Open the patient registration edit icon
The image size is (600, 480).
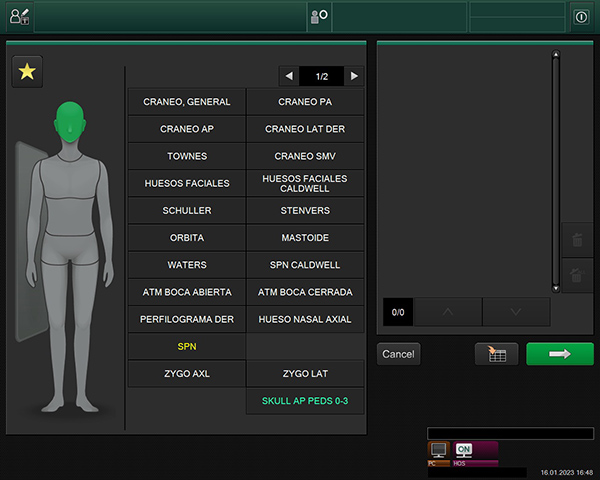tap(19, 16)
